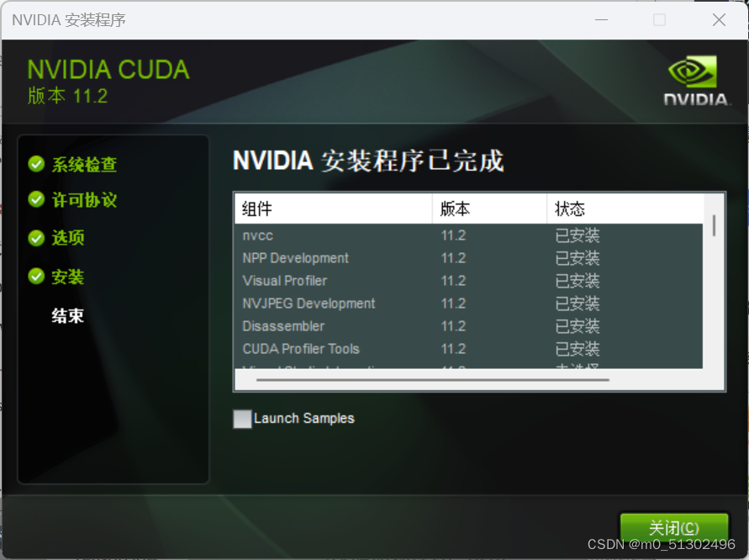Screen dimensions: 749x560
Task: Minimize the NVIDIA 安装程序 window
Action: [x=601, y=19]
